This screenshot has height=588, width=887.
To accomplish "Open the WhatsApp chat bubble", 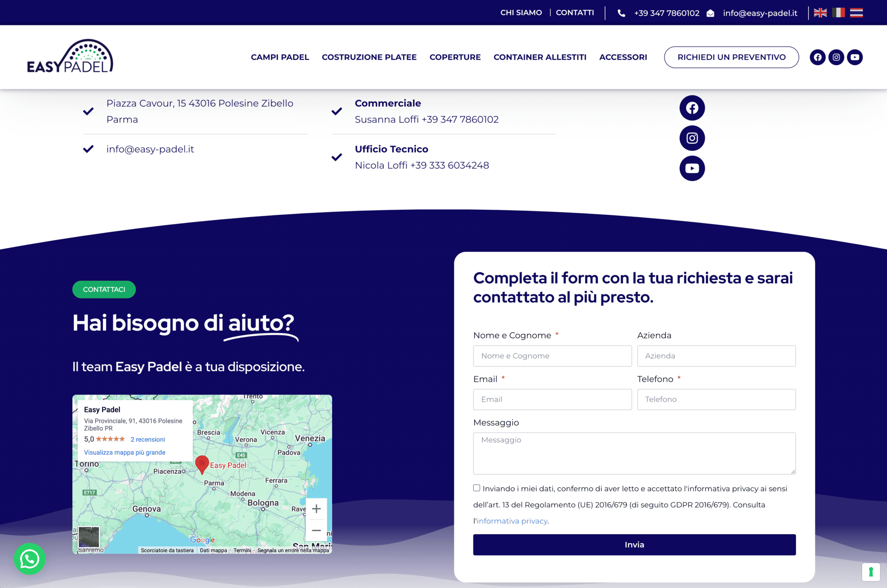I will pyautogui.click(x=29, y=559).
